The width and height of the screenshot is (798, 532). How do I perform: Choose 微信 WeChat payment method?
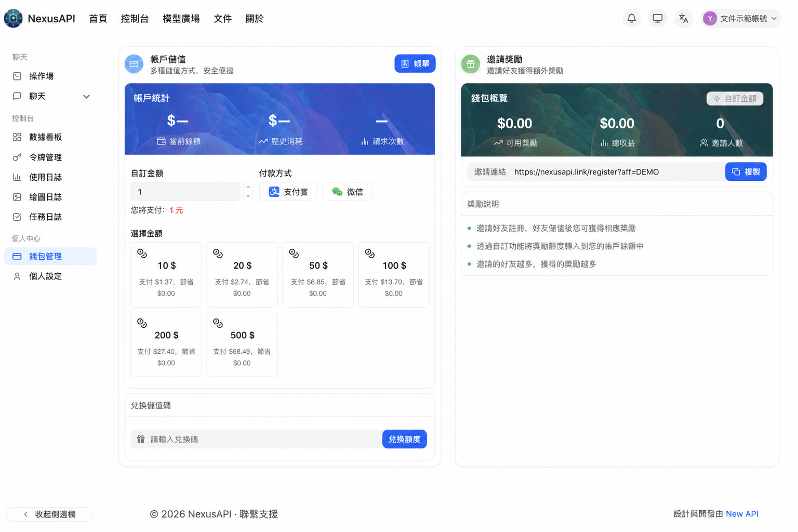point(348,192)
